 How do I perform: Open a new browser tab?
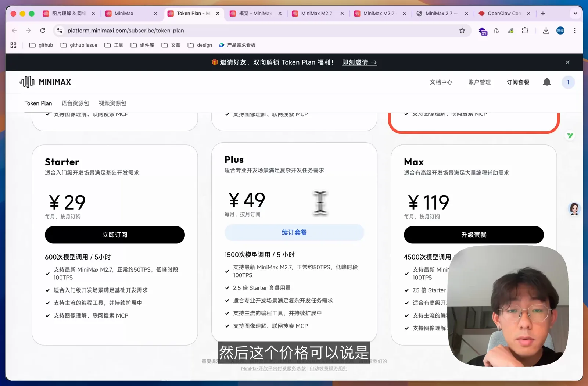point(543,14)
